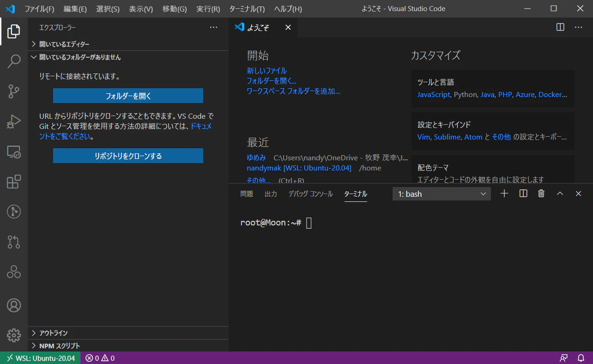This screenshot has width=593, height=364.
Task: Click the JavaScript language link
Action: [433, 94]
